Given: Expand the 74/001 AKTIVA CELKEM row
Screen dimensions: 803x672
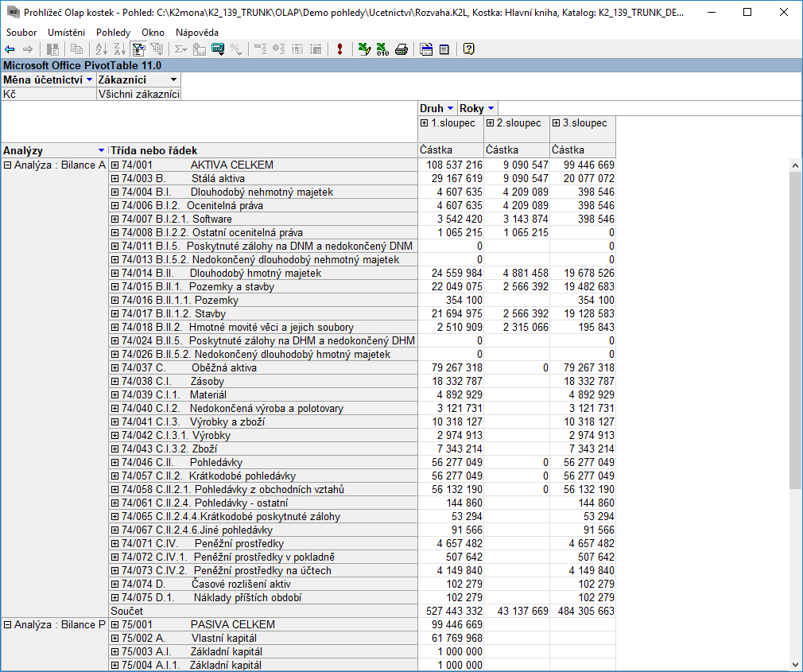Looking at the screenshot, I should pyautogui.click(x=115, y=165).
